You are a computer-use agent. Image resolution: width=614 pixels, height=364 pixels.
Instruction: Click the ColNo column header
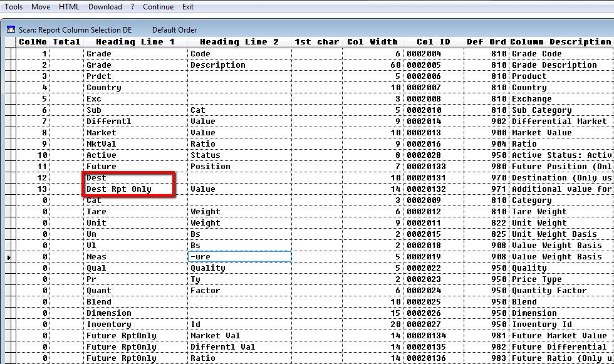click(33, 42)
